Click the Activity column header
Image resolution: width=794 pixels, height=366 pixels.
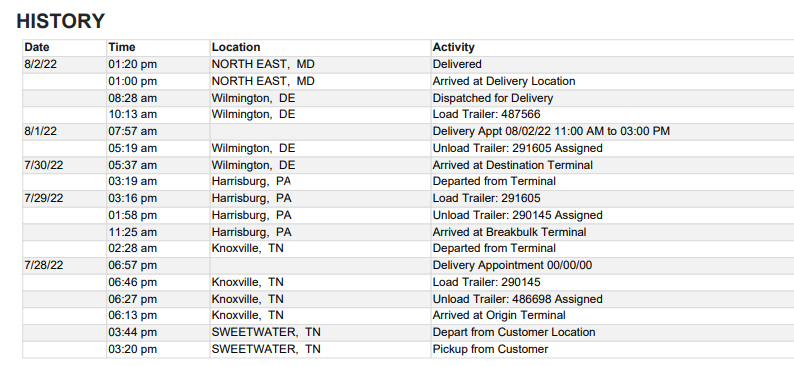(x=453, y=47)
